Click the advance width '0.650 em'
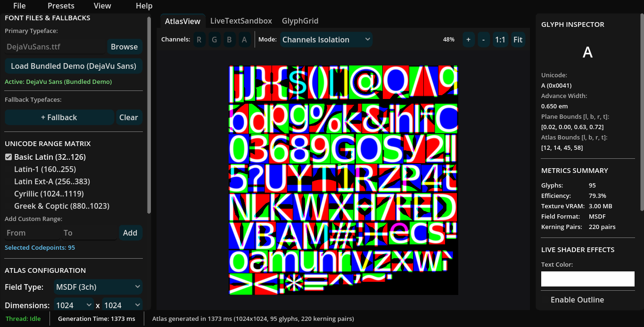This screenshot has width=644, height=327. 554,106
